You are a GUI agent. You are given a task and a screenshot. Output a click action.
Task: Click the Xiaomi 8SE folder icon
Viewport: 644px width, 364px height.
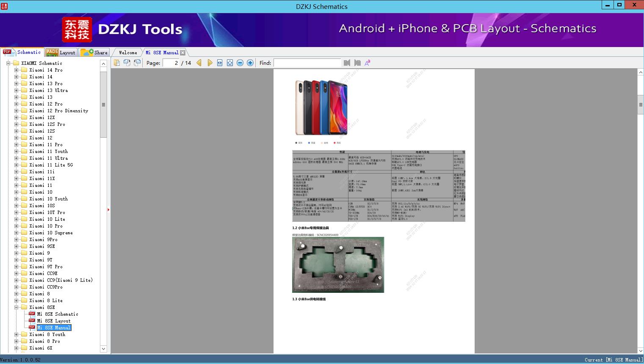(x=24, y=307)
